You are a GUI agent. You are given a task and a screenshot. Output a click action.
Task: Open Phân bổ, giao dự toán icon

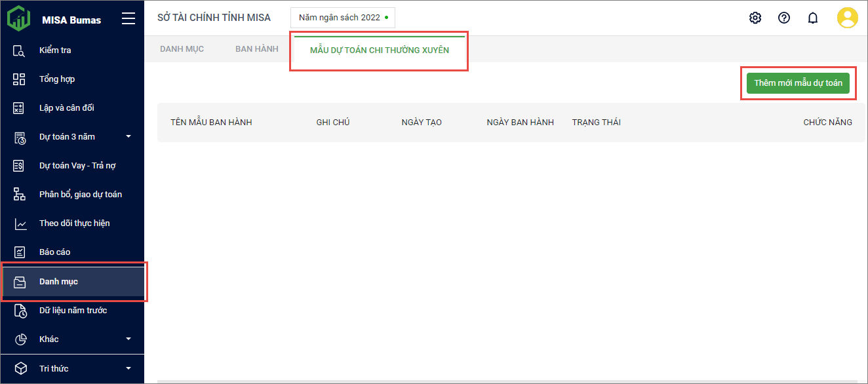[x=19, y=195]
